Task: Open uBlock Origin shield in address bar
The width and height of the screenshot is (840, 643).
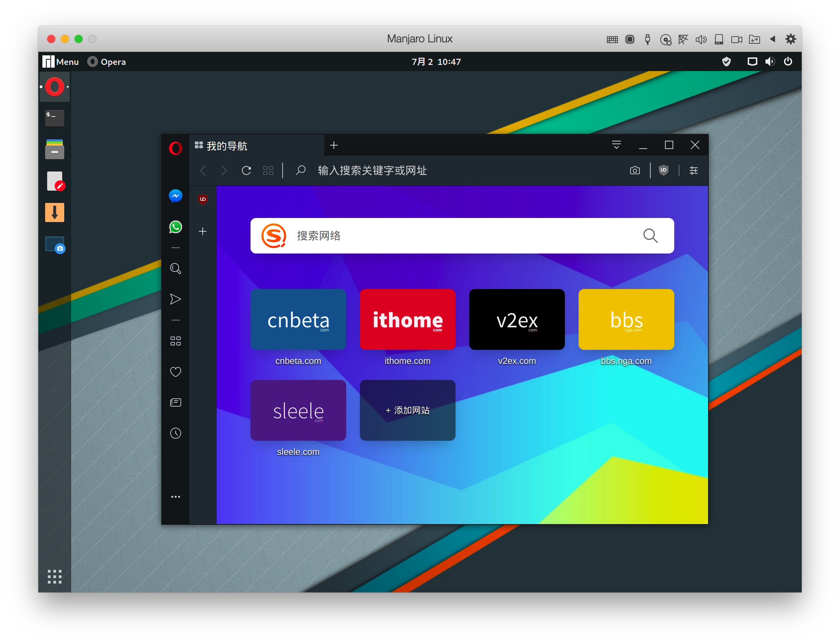Action: click(x=664, y=170)
